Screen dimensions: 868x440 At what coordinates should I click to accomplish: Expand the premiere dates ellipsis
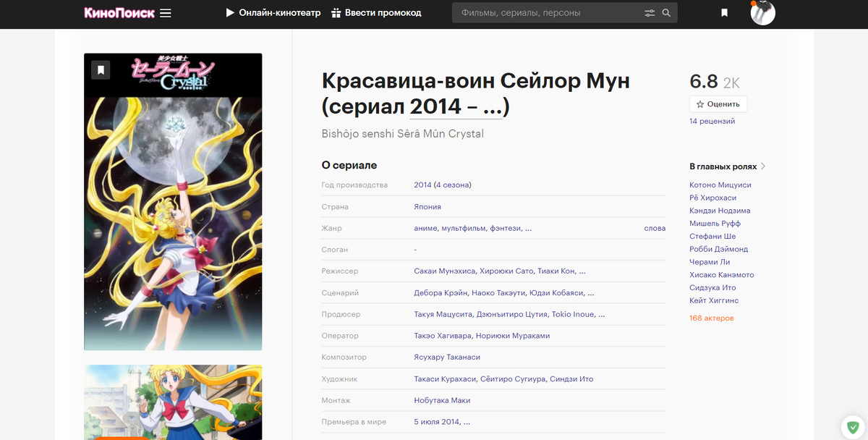pos(467,422)
